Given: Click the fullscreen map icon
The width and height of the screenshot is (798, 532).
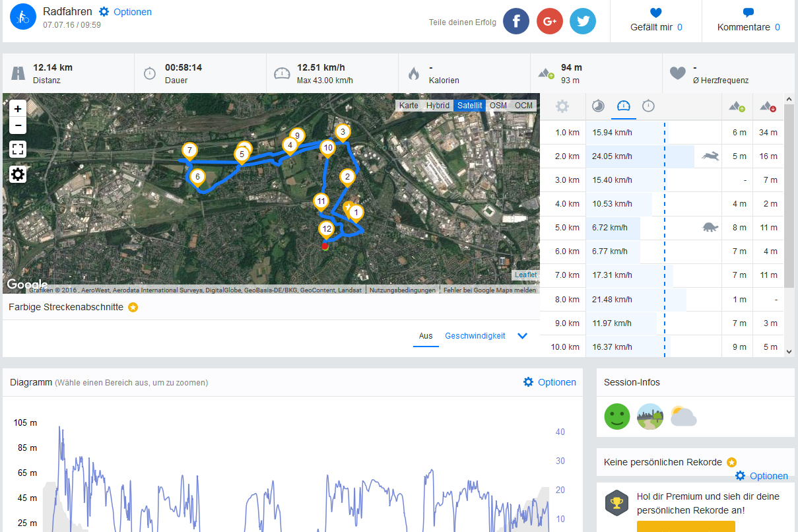Looking at the screenshot, I should 18,149.
